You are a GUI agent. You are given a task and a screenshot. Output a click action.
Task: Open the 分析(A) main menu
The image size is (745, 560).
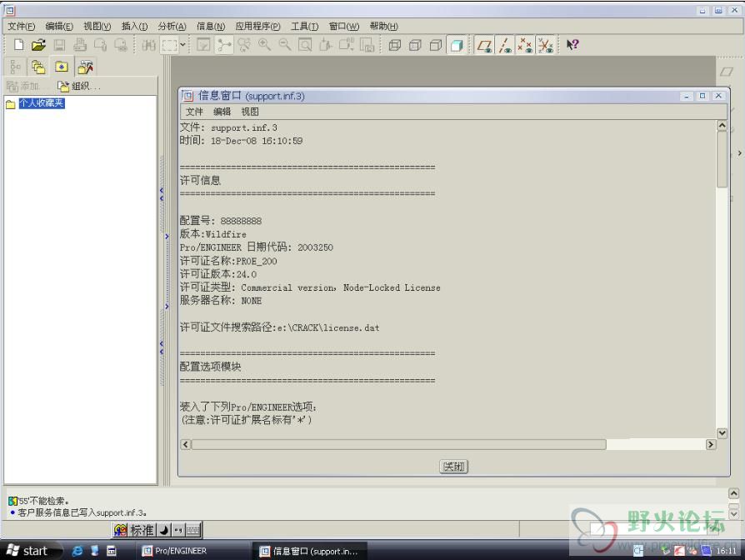point(172,27)
